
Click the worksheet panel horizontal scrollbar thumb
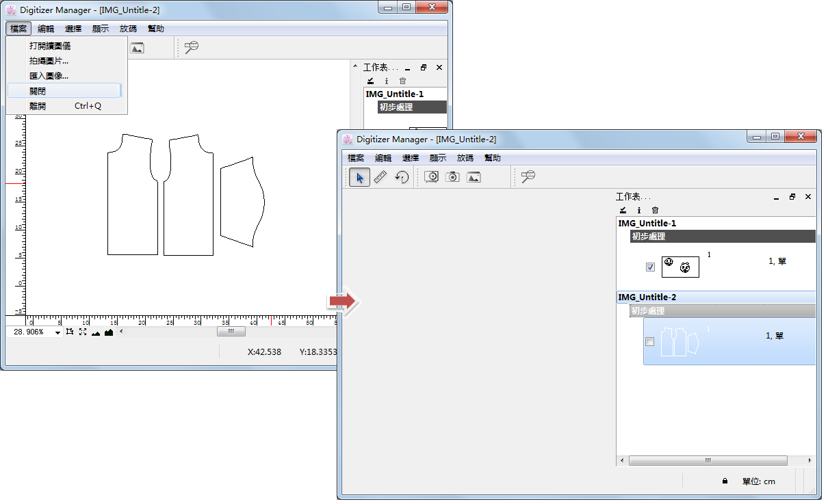(708, 461)
